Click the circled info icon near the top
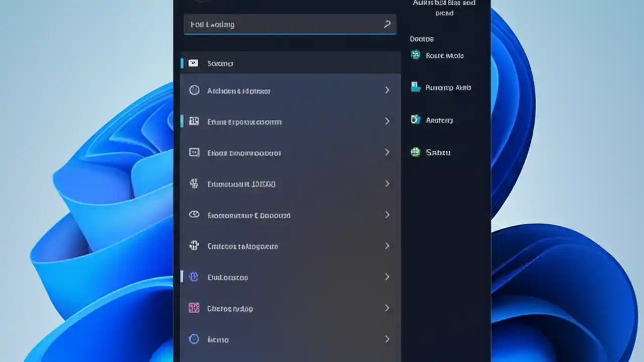 click(x=194, y=90)
